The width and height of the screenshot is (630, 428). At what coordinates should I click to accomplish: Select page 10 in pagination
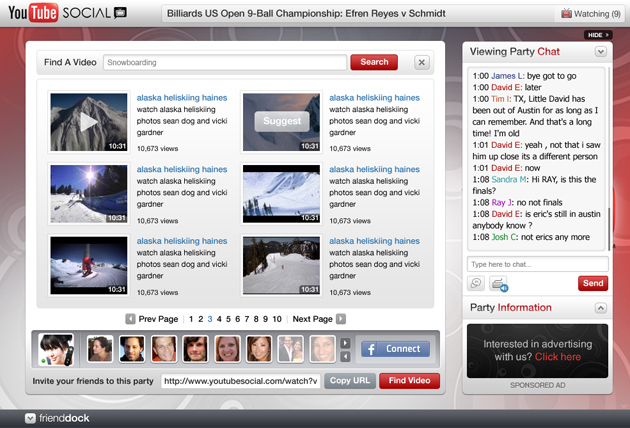(x=277, y=319)
